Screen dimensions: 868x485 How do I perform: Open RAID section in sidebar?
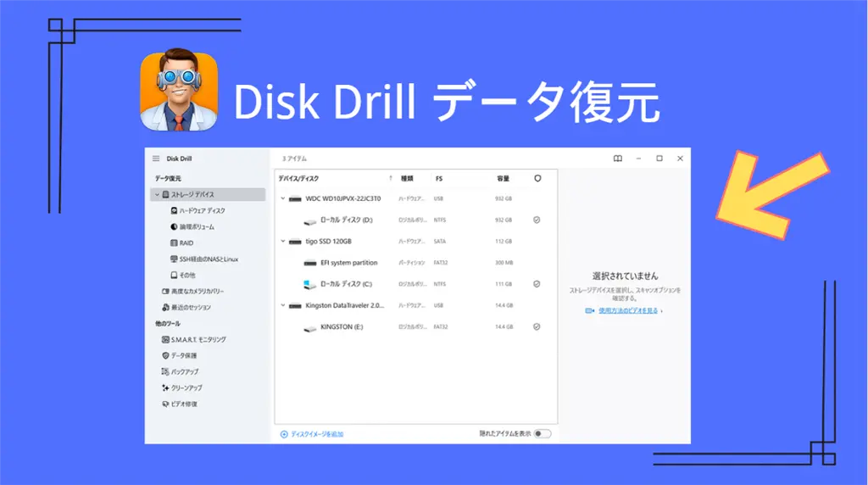[186, 242]
